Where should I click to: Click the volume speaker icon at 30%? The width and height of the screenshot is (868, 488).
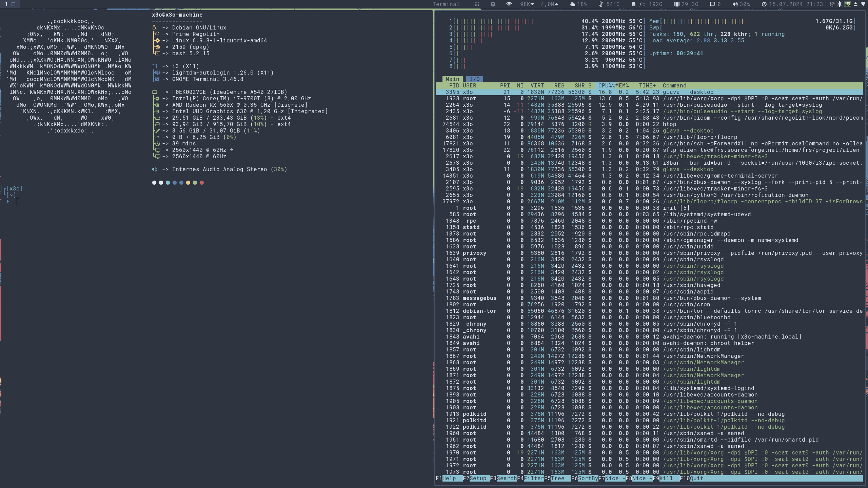click(x=735, y=4)
